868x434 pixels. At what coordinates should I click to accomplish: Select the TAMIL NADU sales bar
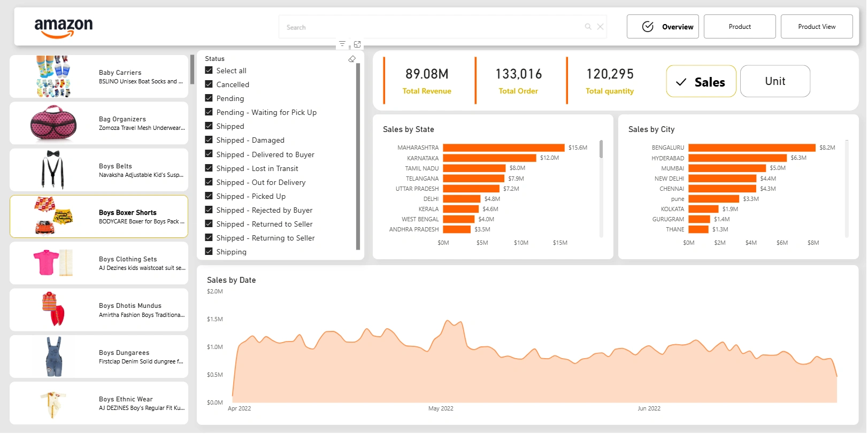pyautogui.click(x=474, y=168)
